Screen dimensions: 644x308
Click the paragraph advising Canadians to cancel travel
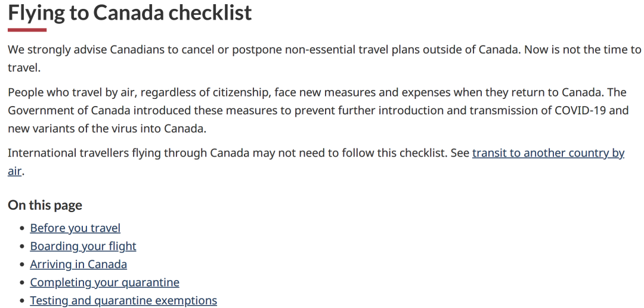coord(239,49)
